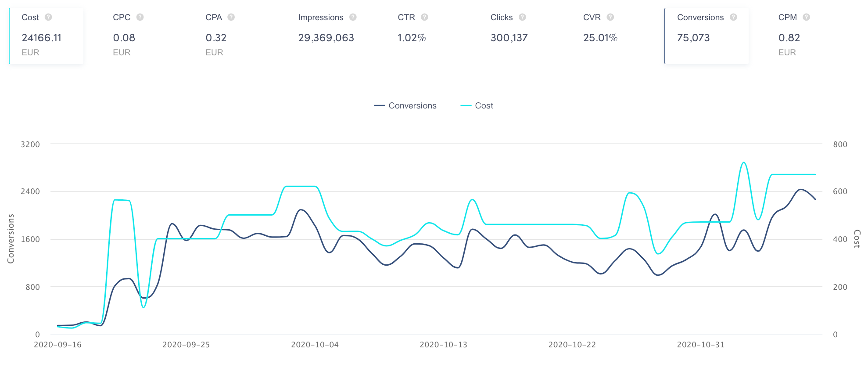
Task: Click the help icon next to Cost
Action: click(x=48, y=17)
